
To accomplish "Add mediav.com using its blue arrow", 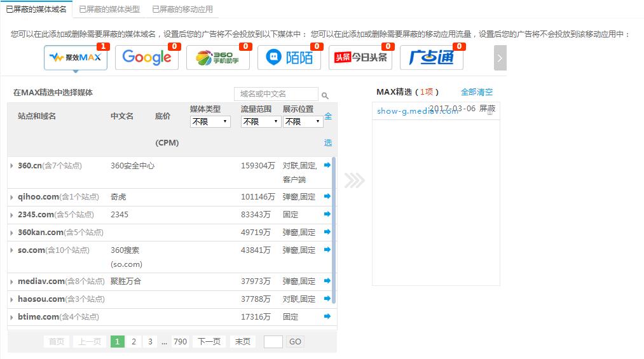I will pyautogui.click(x=327, y=281).
